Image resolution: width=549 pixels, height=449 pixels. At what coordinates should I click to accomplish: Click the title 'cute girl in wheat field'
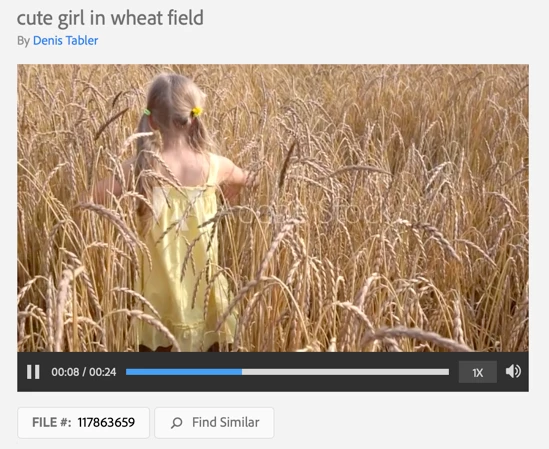(110, 18)
